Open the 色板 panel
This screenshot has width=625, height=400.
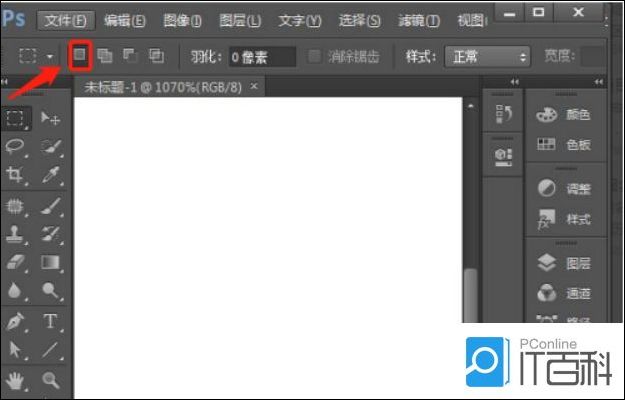tap(563, 145)
